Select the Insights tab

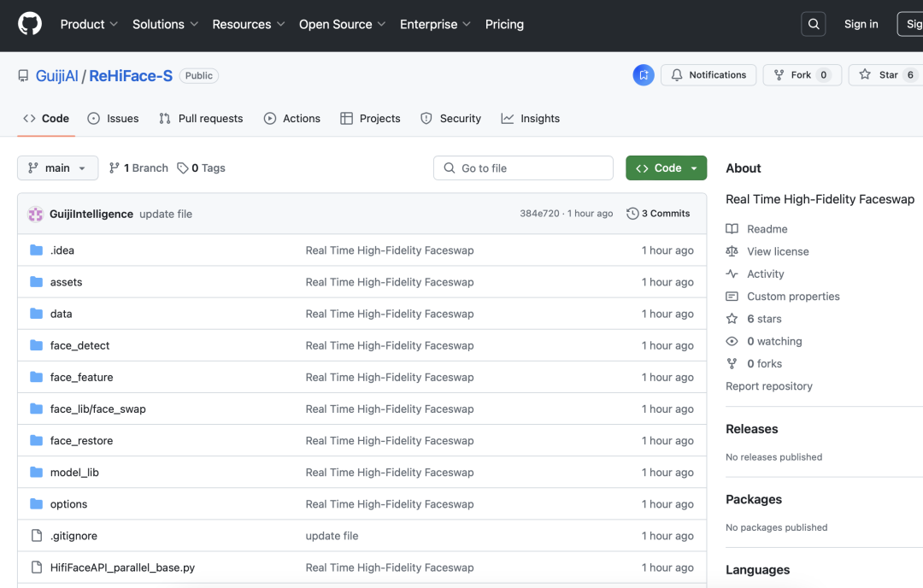[531, 118]
